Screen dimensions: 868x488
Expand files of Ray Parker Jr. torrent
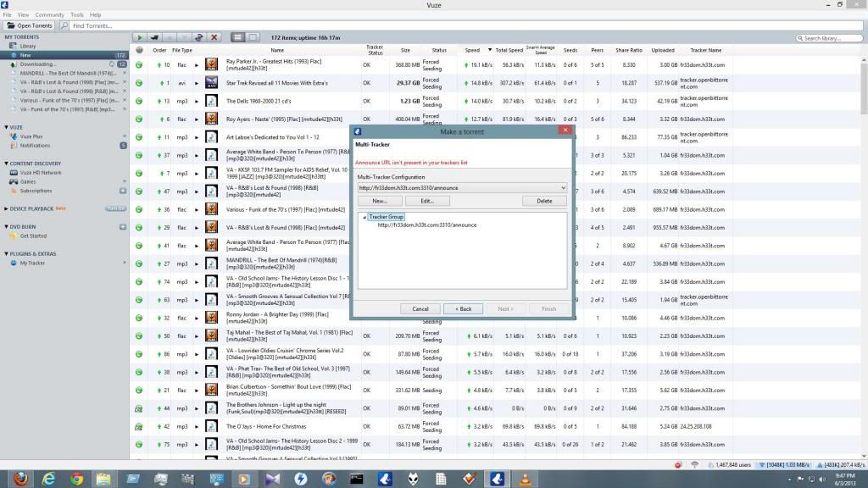197,64
